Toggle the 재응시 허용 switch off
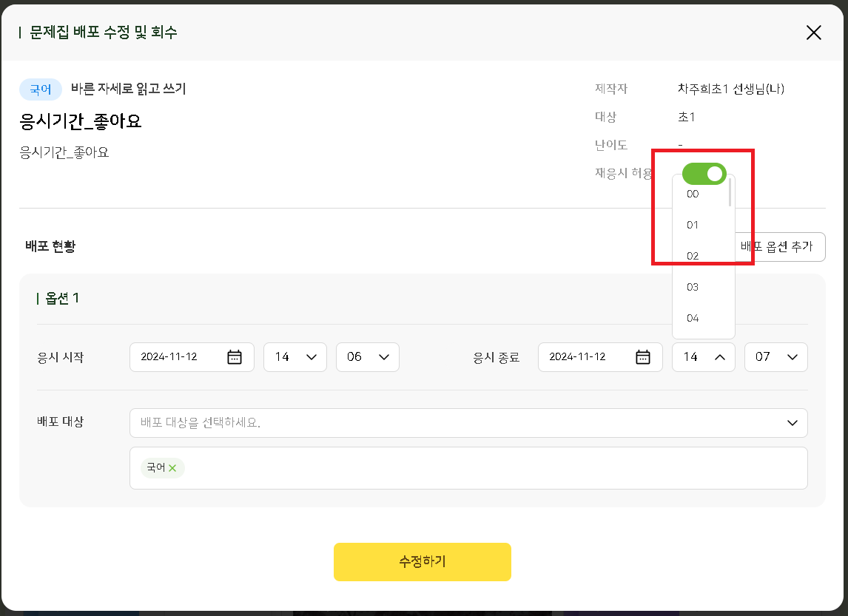848x616 pixels. coord(704,174)
